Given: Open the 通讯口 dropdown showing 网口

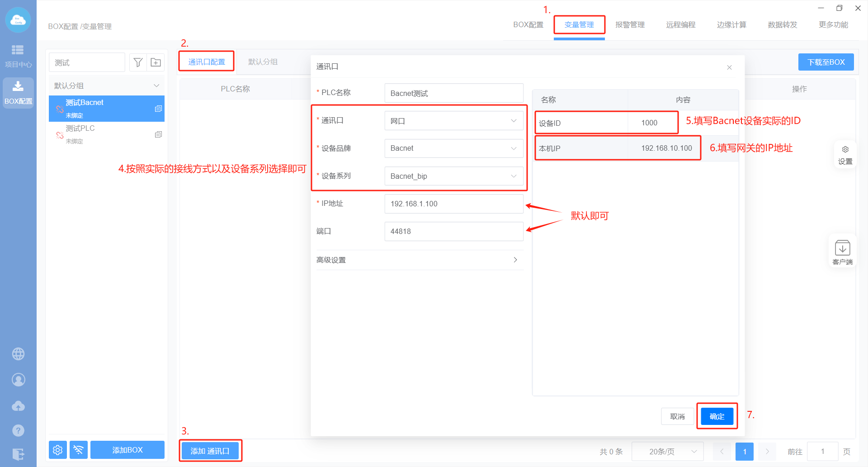Looking at the screenshot, I should (453, 121).
